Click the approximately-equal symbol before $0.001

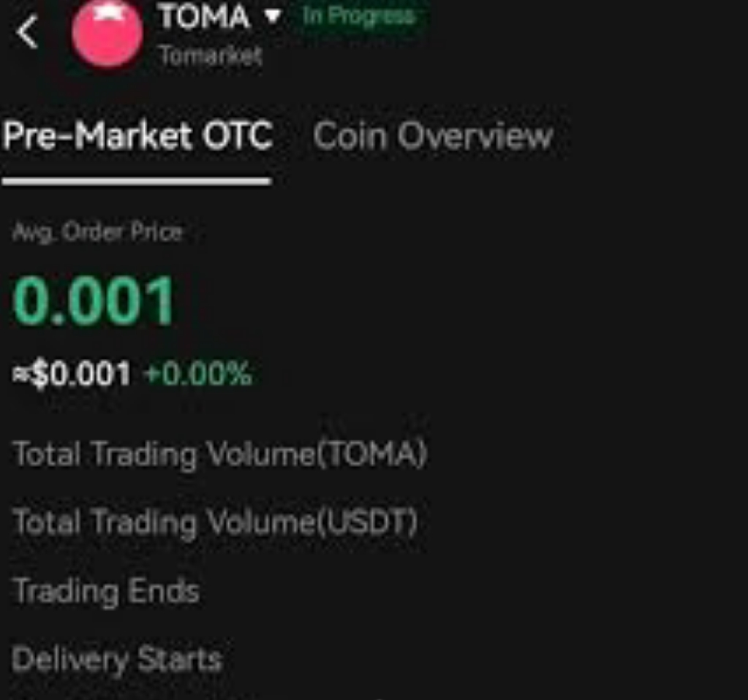20,375
